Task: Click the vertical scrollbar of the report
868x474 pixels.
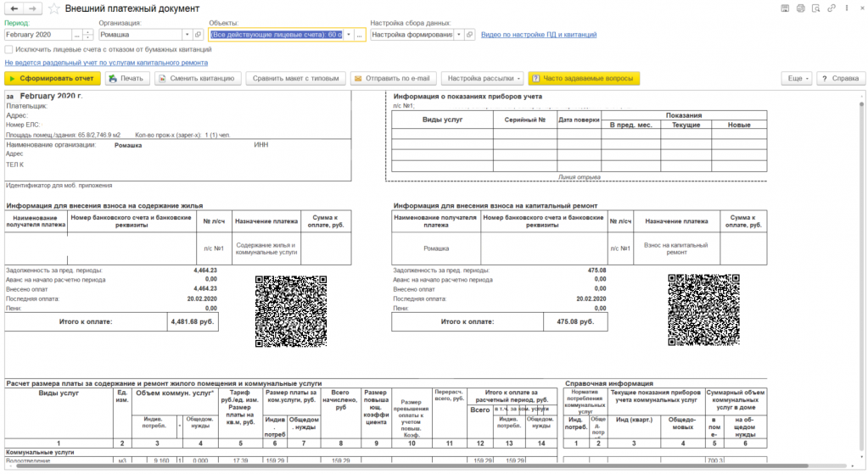Action: (x=861, y=276)
